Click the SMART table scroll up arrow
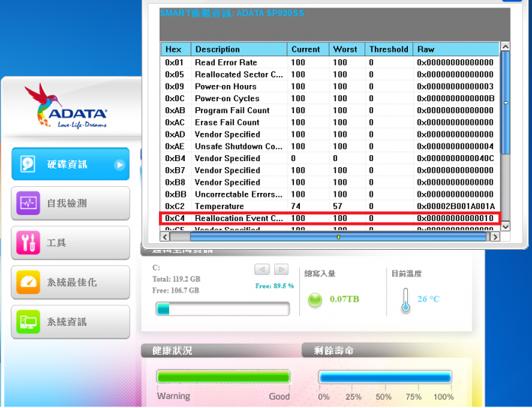The height and width of the screenshot is (408, 532). point(505,47)
